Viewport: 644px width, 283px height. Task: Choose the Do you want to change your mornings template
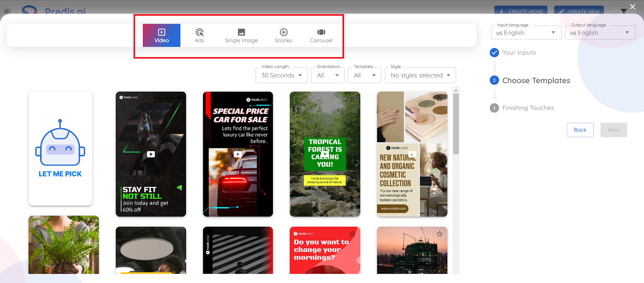325,250
